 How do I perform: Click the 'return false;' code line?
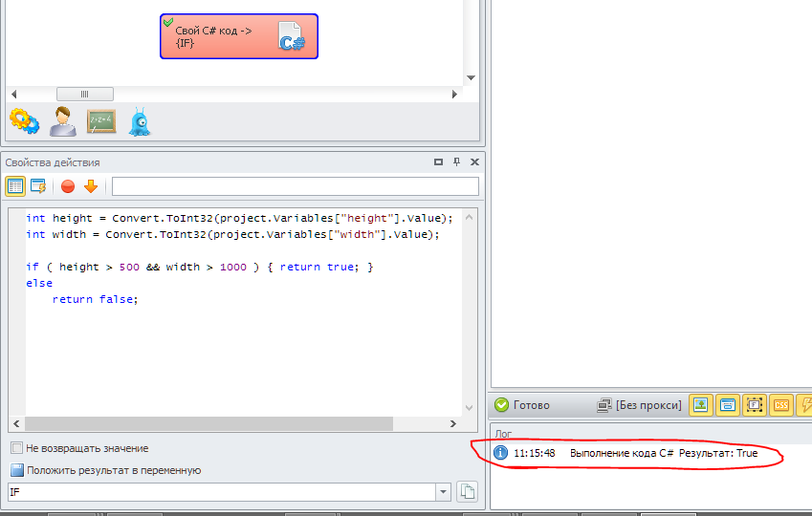tap(96, 299)
